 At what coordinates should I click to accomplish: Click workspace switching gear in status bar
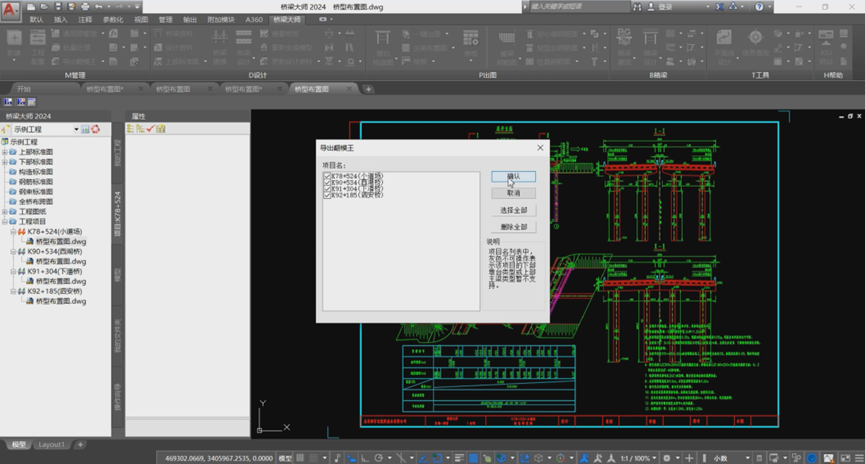pyautogui.click(x=666, y=458)
